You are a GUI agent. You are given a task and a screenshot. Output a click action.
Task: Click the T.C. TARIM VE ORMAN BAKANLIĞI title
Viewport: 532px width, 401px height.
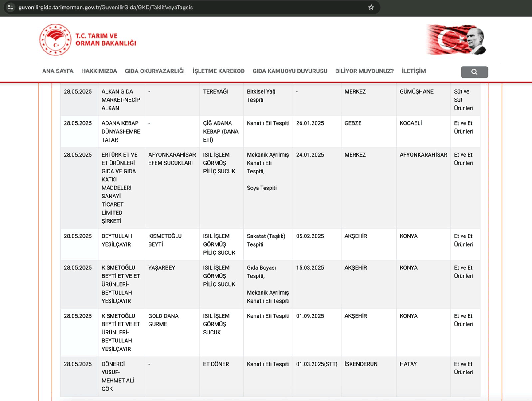coord(106,39)
